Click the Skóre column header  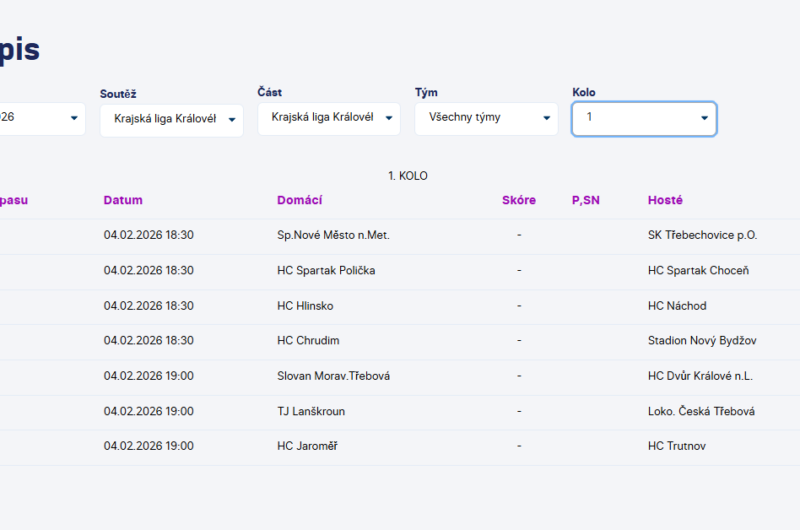point(518,200)
